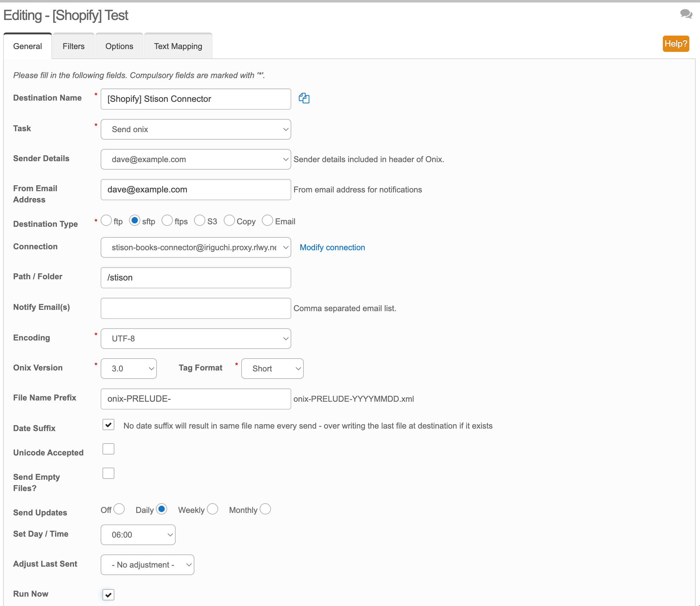The width and height of the screenshot is (700, 606).
Task: Open the comments speech bubble icon
Action: coord(686,14)
